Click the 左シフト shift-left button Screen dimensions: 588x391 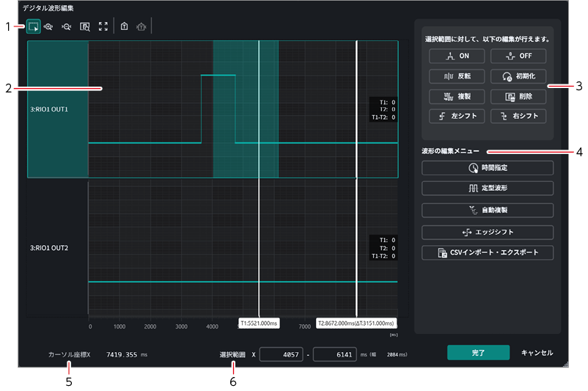coord(457,117)
